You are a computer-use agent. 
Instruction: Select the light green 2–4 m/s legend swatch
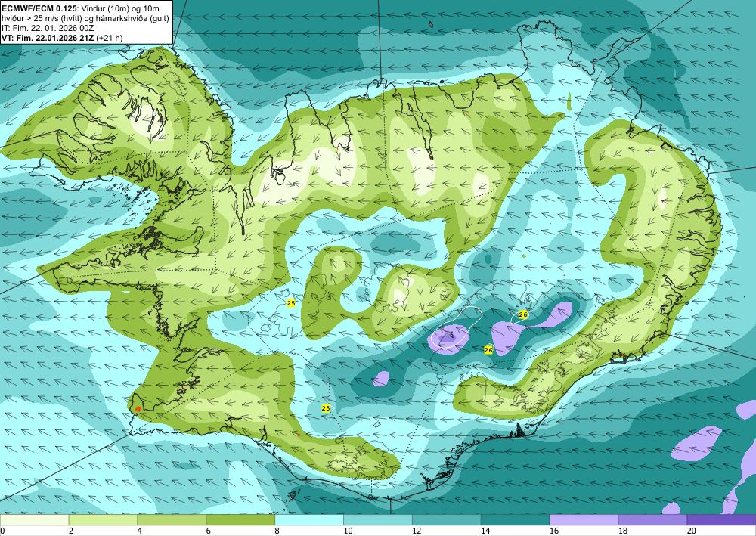coord(103,520)
